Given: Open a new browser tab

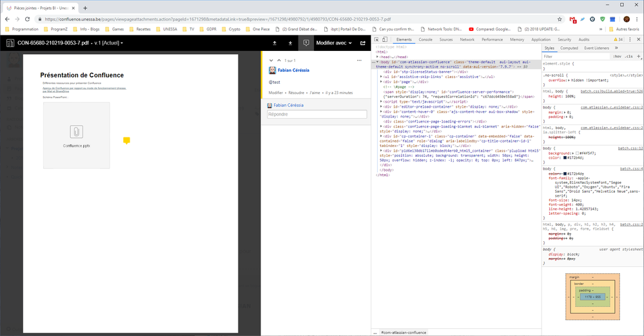Looking at the screenshot, I should pyautogui.click(x=85, y=8).
